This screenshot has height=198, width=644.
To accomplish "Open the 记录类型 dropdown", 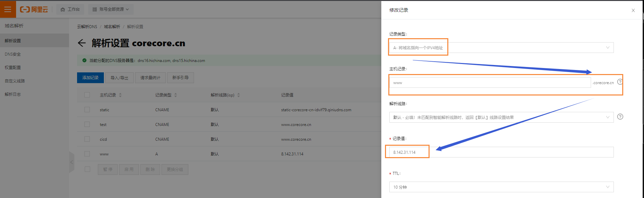I will (x=501, y=48).
